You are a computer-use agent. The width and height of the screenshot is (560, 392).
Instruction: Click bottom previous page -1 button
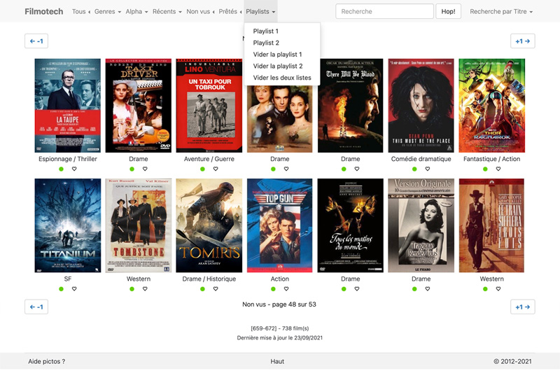pyautogui.click(x=36, y=307)
